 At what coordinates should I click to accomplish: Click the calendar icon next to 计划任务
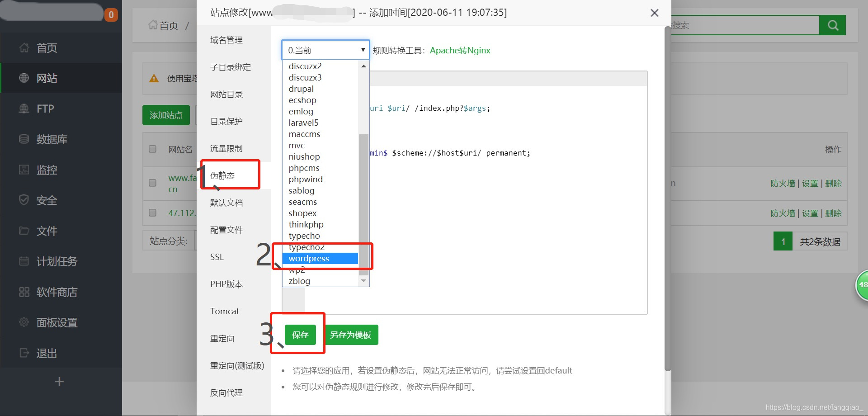24,261
